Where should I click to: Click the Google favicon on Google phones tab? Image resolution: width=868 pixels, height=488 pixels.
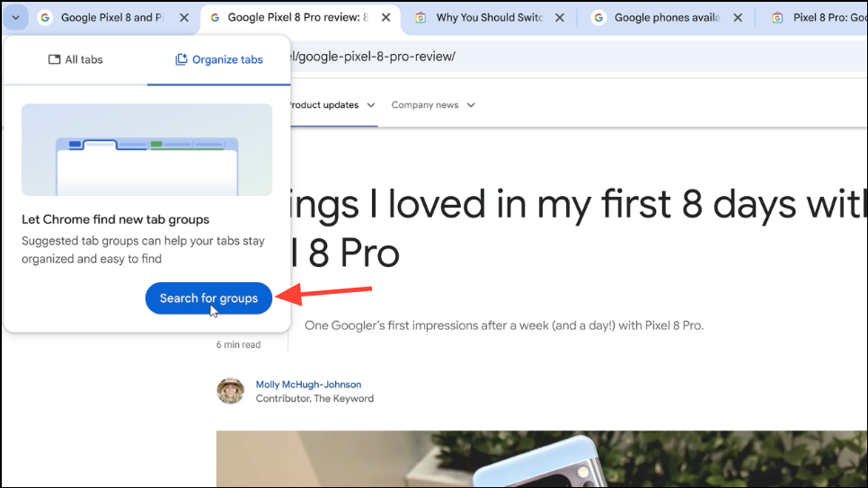point(598,18)
